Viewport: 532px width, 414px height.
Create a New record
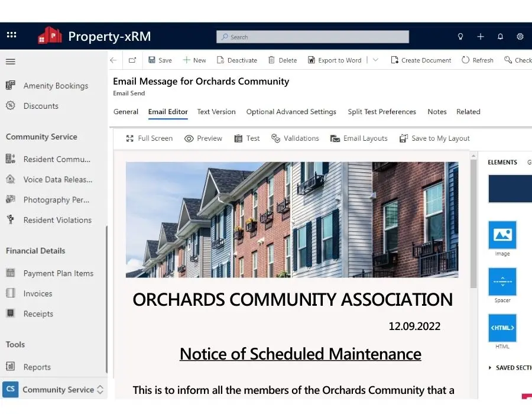(x=194, y=60)
